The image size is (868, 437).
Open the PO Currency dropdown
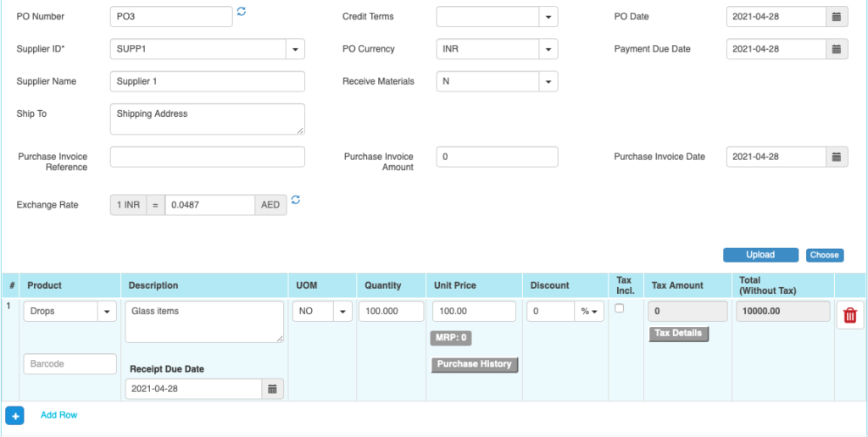(x=548, y=48)
